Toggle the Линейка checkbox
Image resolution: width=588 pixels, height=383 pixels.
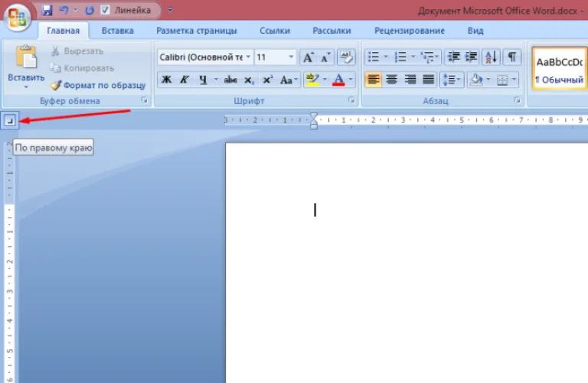105,10
